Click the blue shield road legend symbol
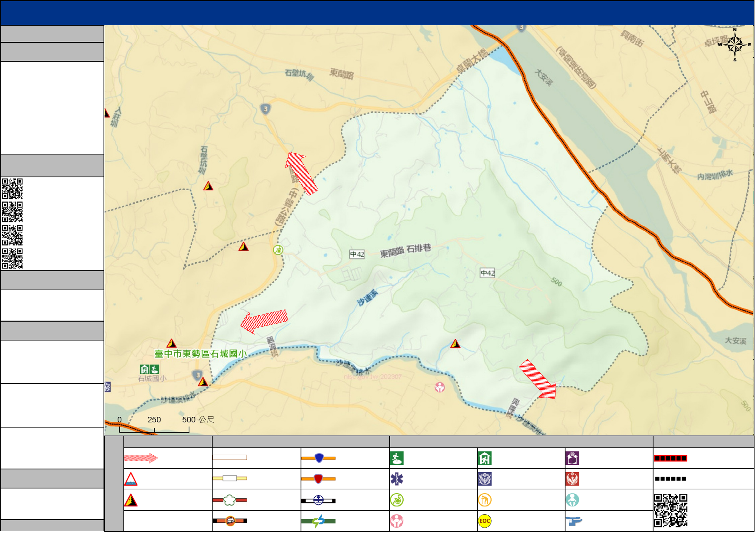Image resolution: width=756 pixels, height=533 pixels. (318, 458)
